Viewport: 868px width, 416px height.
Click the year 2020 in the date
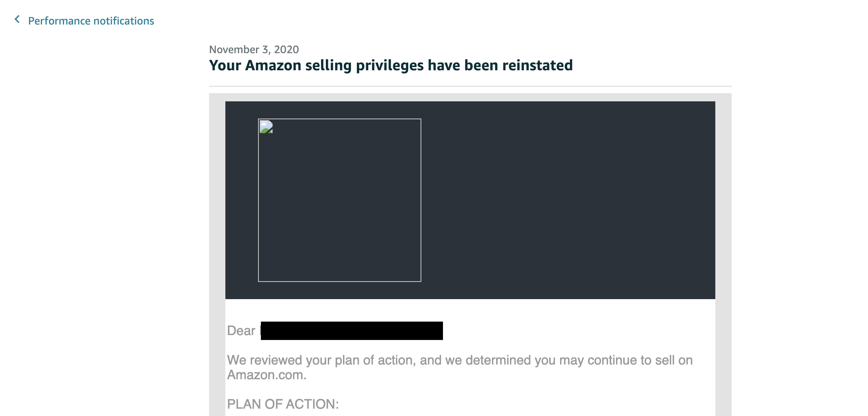286,49
